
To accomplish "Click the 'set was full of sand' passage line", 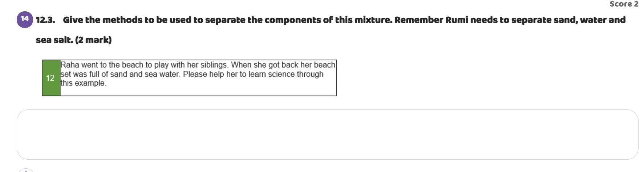I will 94,74.
